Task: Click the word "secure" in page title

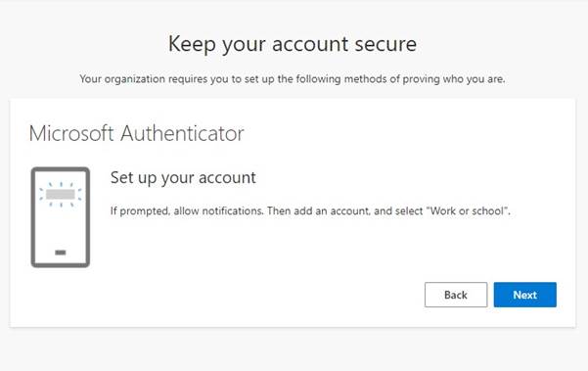Action: (385, 44)
